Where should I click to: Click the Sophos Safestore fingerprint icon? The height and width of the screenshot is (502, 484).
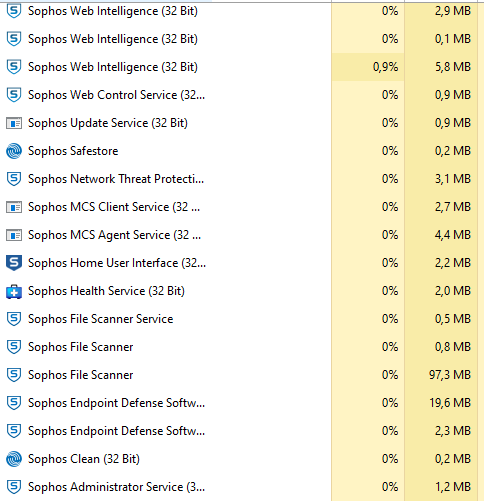tap(14, 151)
